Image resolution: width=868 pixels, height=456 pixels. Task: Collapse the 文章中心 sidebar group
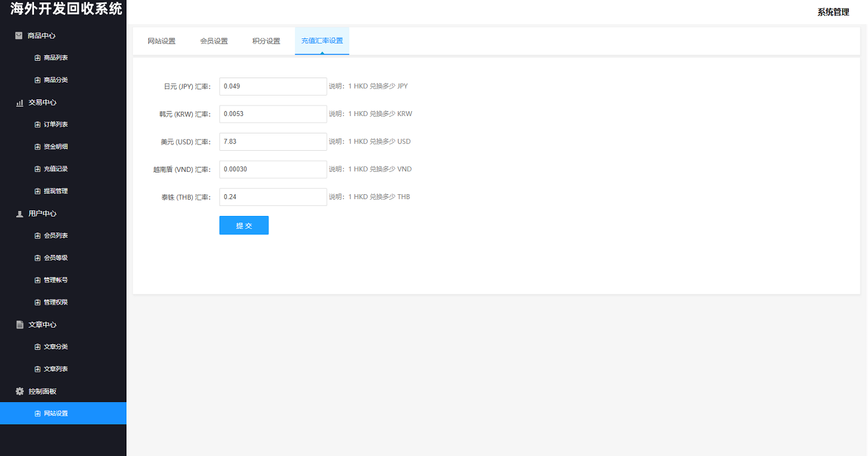(x=42, y=324)
